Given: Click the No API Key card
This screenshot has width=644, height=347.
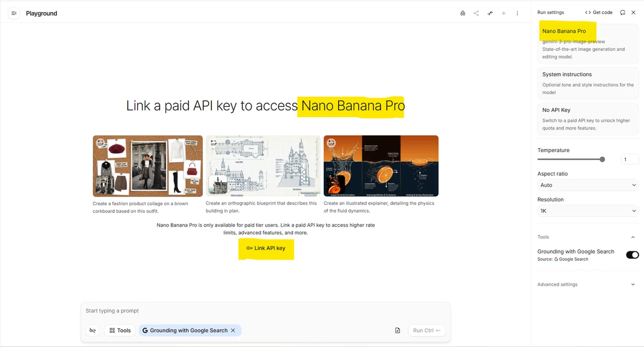Looking at the screenshot, I should [588, 119].
